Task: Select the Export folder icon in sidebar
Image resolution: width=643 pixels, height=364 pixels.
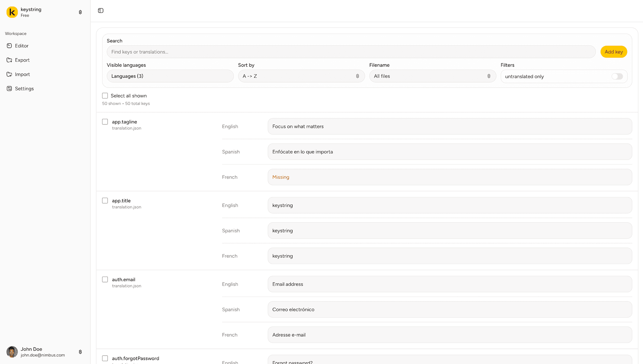Action: click(x=10, y=60)
